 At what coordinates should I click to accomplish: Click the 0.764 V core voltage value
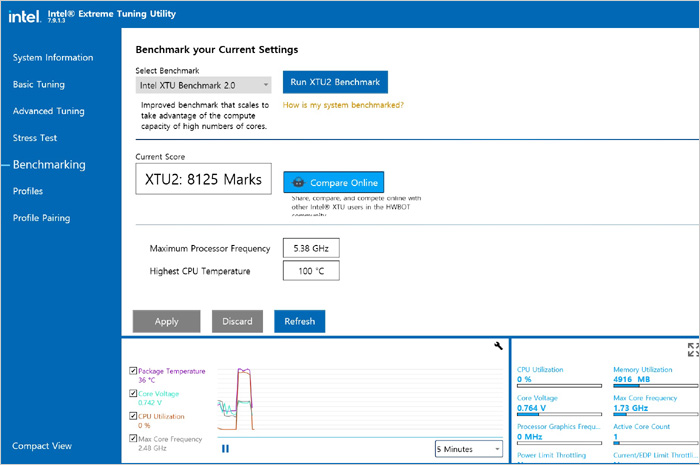(x=531, y=408)
